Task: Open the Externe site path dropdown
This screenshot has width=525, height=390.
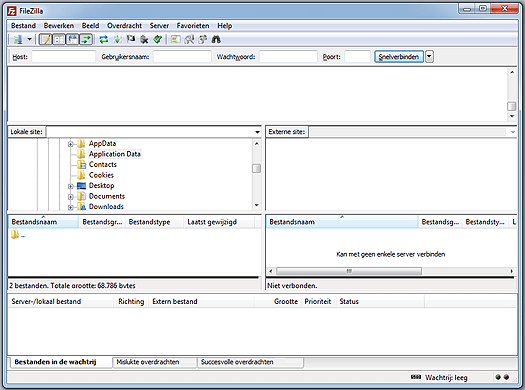Action: coord(513,132)
